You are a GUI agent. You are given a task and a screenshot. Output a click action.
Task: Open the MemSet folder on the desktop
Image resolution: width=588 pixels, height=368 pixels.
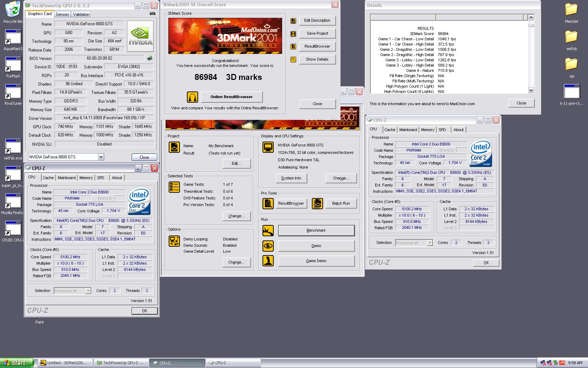pyautogui.click(x=571, y=12)
